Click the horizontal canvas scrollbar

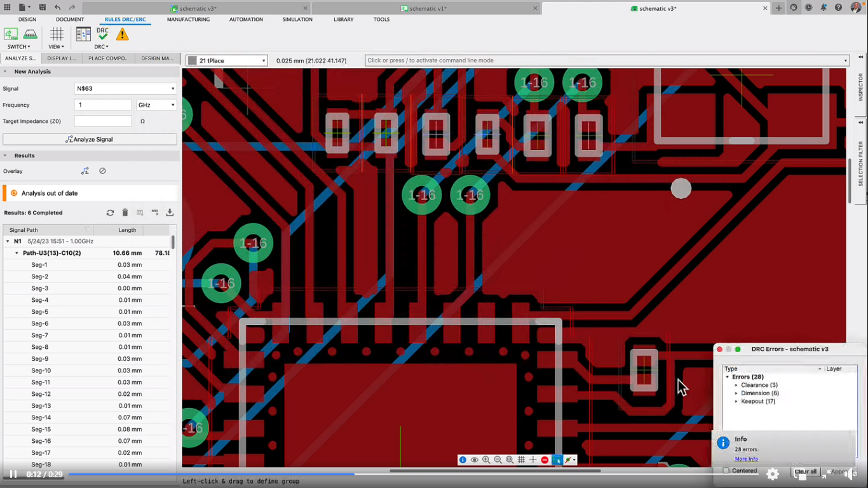494,471
